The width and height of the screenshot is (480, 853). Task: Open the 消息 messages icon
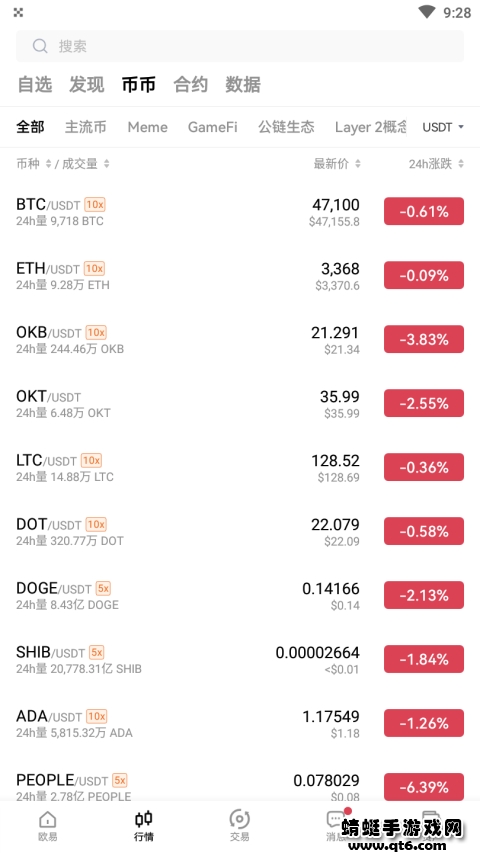click(335, 819)
